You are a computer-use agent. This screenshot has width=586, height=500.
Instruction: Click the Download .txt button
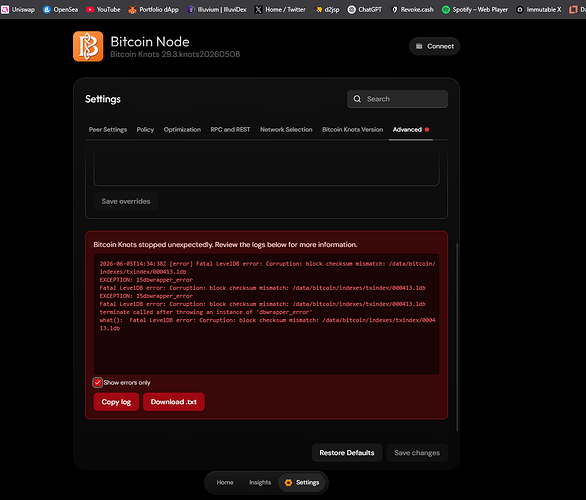[174, 402]
